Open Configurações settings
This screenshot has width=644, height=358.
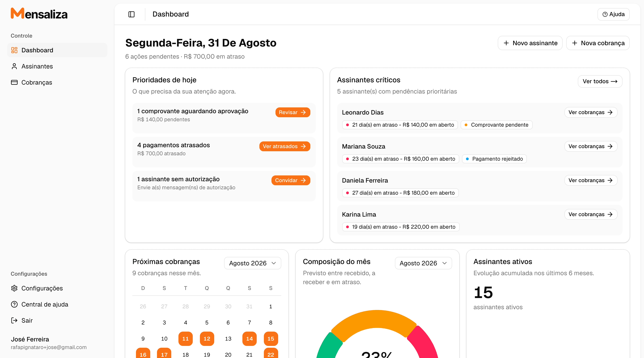point(57,288)
